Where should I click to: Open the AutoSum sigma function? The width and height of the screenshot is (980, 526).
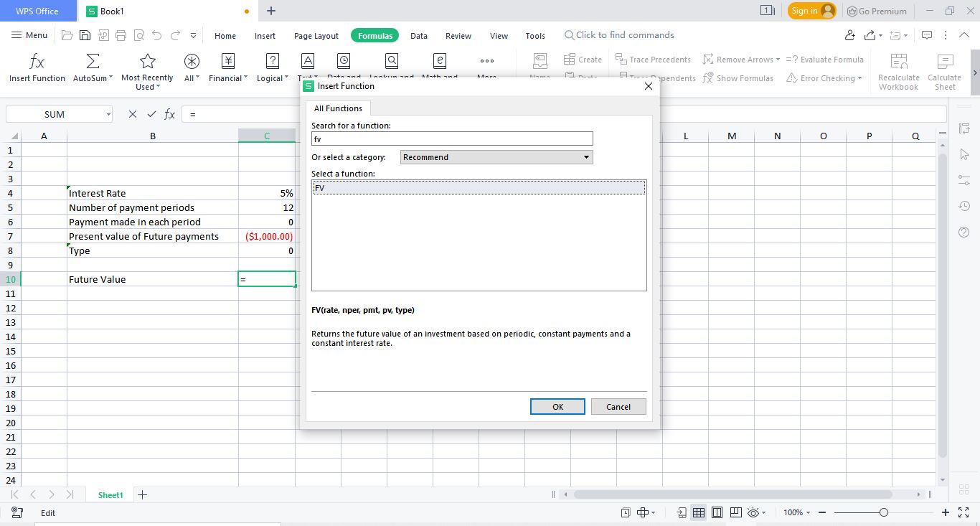[93, 61]
